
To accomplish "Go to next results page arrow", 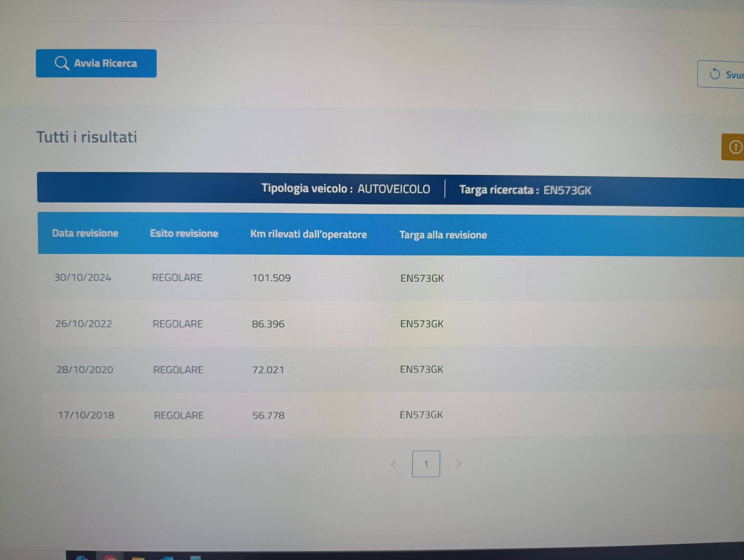I will 458,464.
